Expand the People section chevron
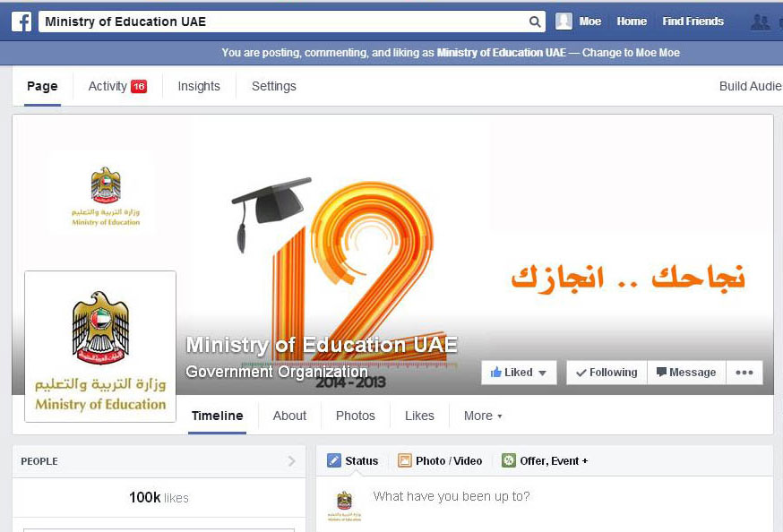 point(292,461)
